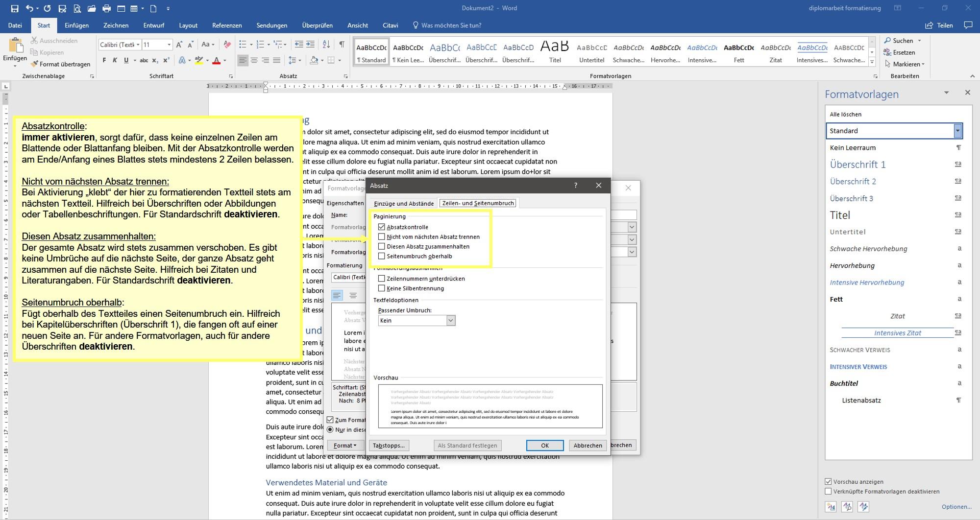
Task: Click the sort A-Z icon
Action: click(x=326, y=45)
